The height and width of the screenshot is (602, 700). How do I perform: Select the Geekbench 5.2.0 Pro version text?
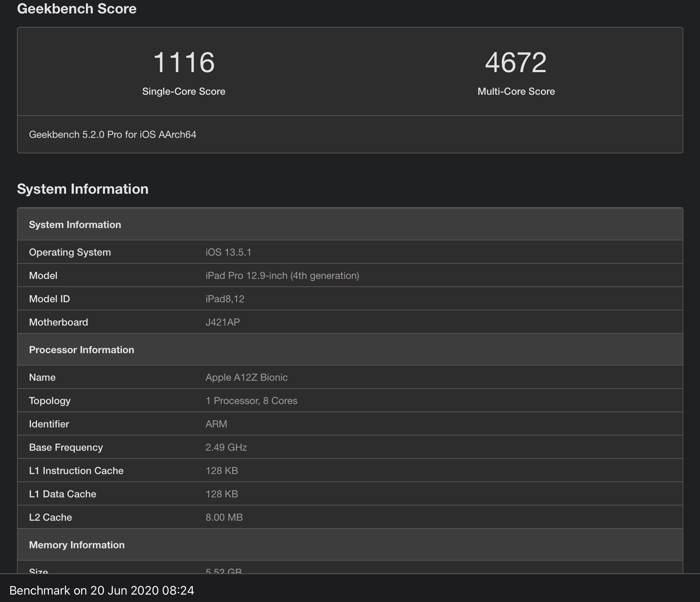[x=112, y=135]
